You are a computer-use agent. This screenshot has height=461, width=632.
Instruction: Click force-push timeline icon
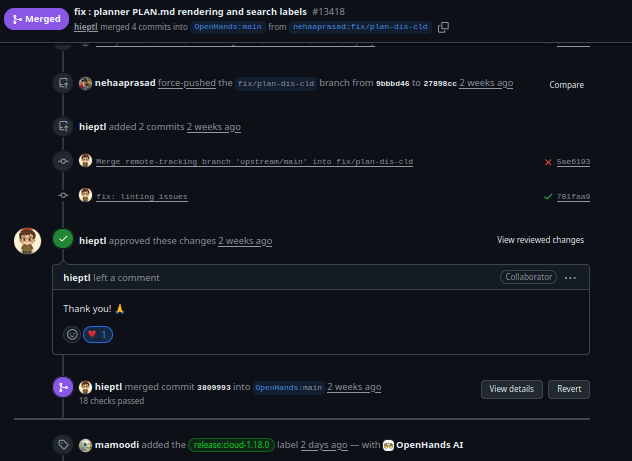(x=63, y=83)
